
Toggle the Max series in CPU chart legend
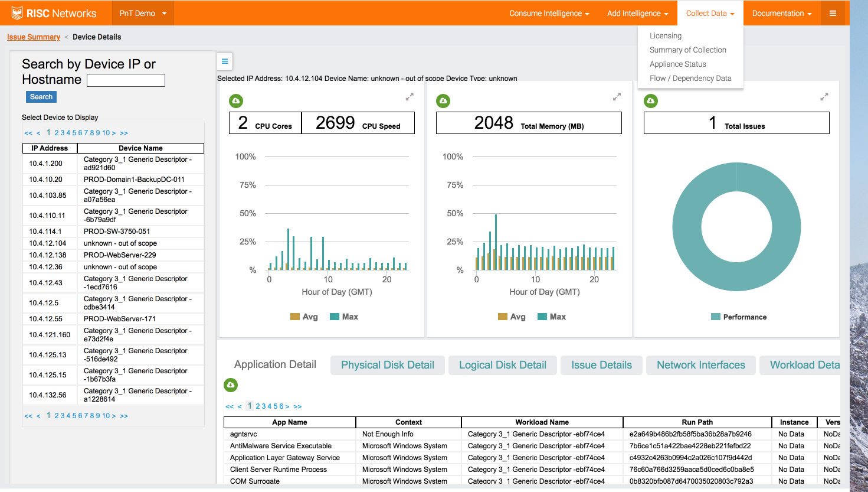[344, 317]
